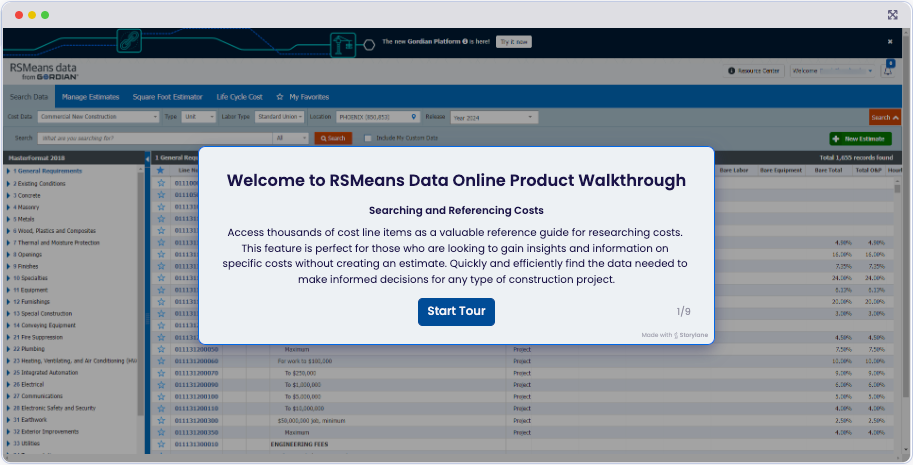The width and height of the screenshot is (913, 465).
Task: Expand 11 Equipment tree node
Action: (8, 290)
